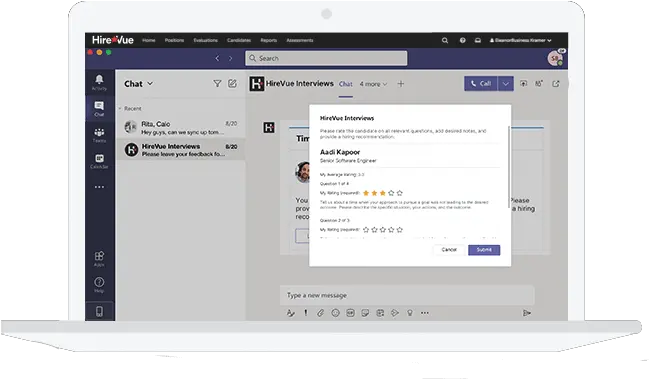This screenshot has width=649, height=379.
Task: Click the HireVue top bar search icon
Action: [x=445, y=40]
